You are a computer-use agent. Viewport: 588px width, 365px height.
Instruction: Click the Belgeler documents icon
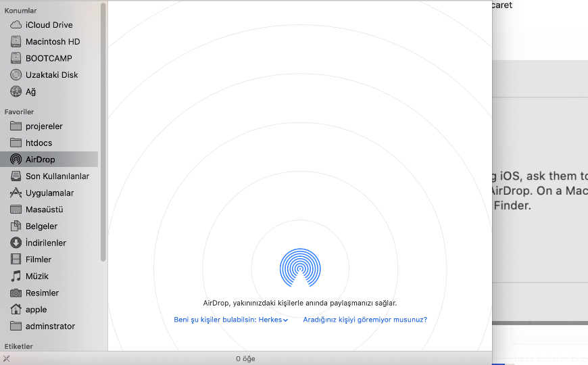pos(16,226)
